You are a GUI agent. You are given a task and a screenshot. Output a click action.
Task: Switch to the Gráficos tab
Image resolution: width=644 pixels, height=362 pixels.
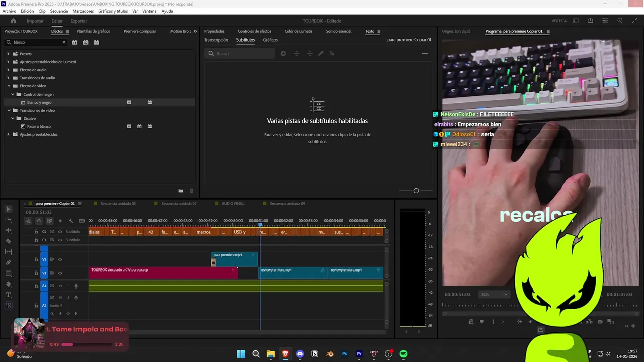(x=270, y=40)
